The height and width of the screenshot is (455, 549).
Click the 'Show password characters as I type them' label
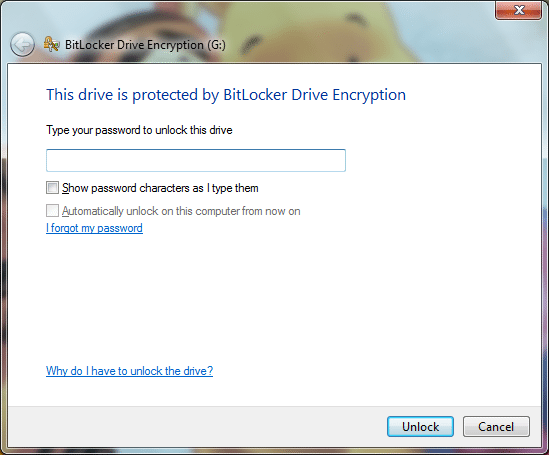point(160,188)
